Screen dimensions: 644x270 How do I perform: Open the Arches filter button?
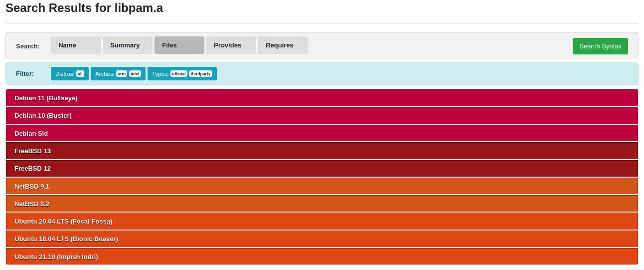tap(118, 73)
